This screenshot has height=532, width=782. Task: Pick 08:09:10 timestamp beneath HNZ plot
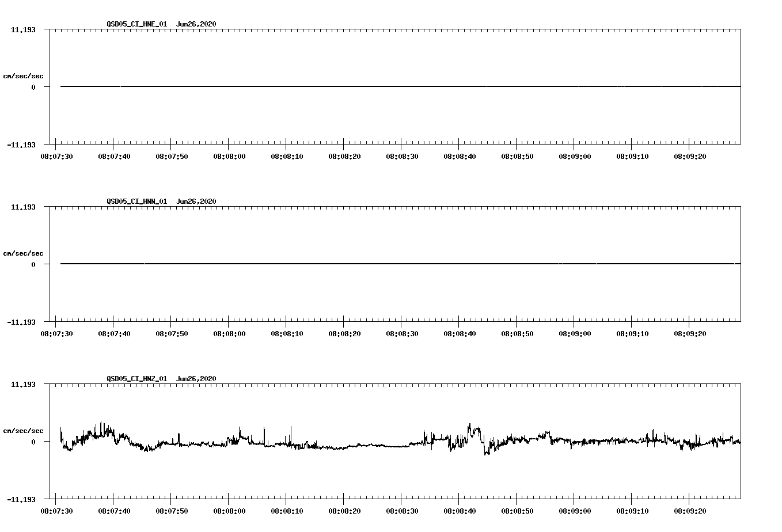(632, 511)
